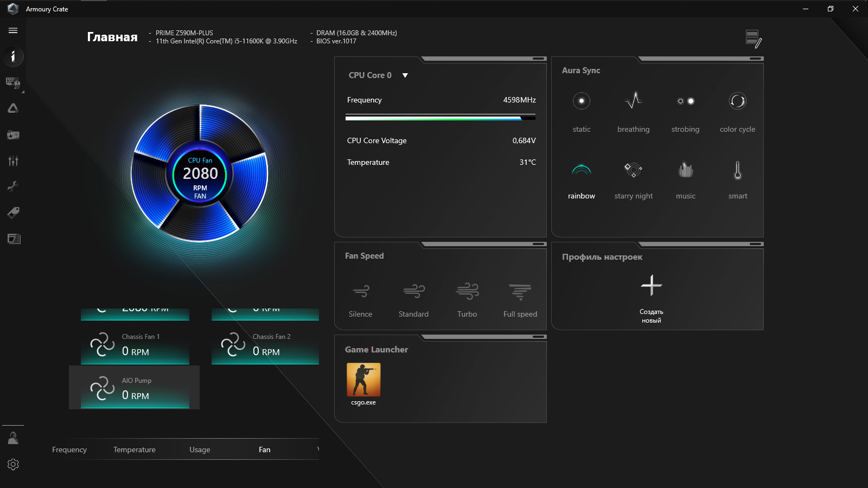Click the Temperature 31°C value
Viewport: 868px width, 488px height.
(x=528, y=162)
